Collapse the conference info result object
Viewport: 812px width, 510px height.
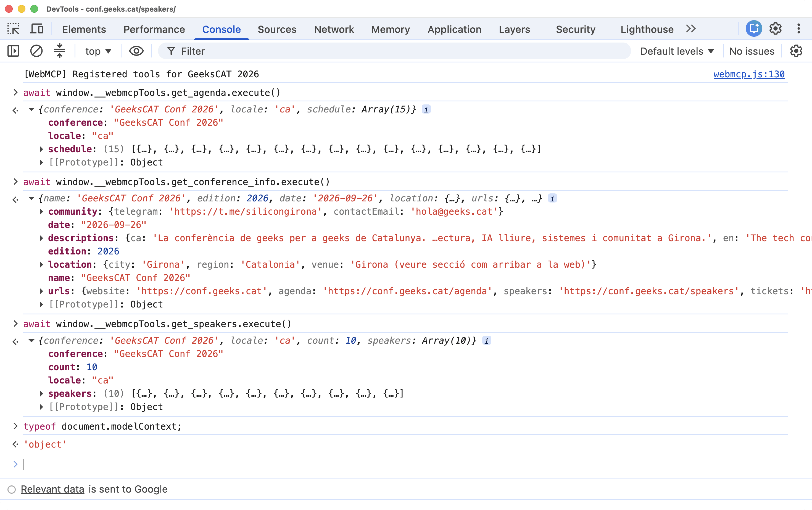(x=31, y=198)
